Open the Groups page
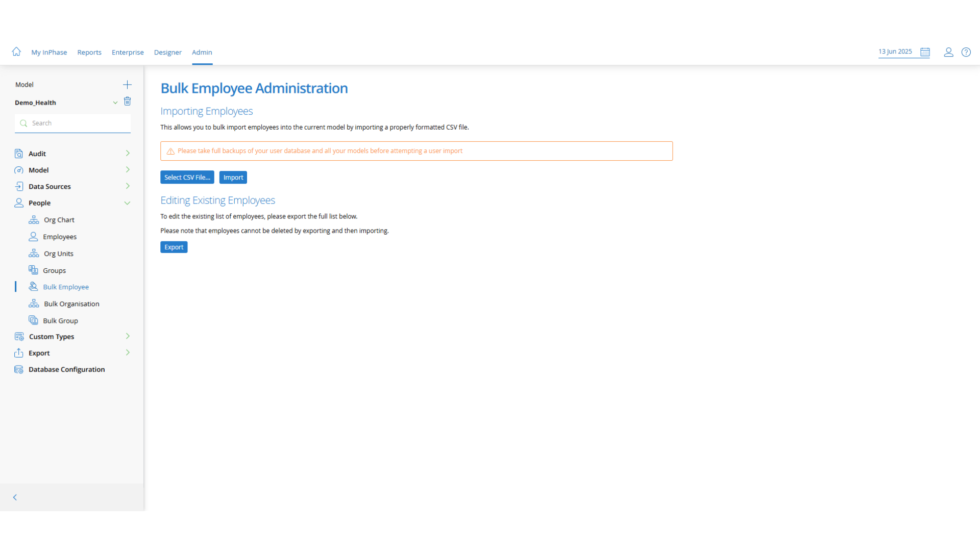 tap(55, 270)
